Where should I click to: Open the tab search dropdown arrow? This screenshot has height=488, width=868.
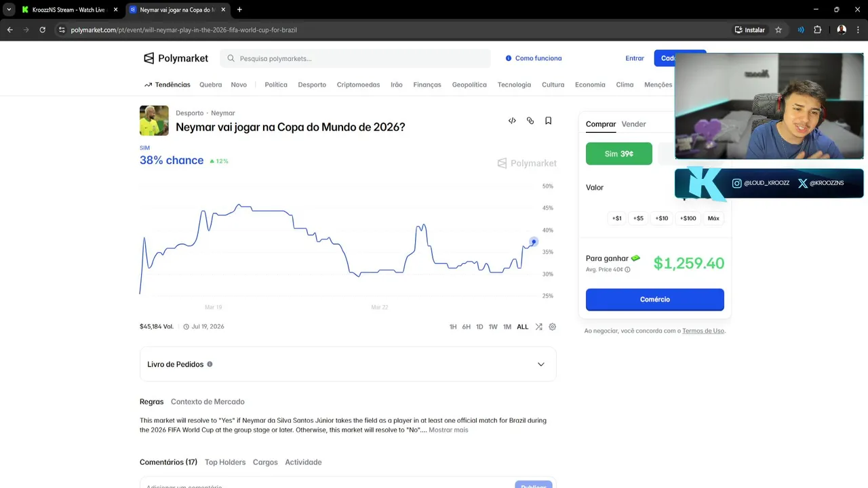tap(9, 9)
